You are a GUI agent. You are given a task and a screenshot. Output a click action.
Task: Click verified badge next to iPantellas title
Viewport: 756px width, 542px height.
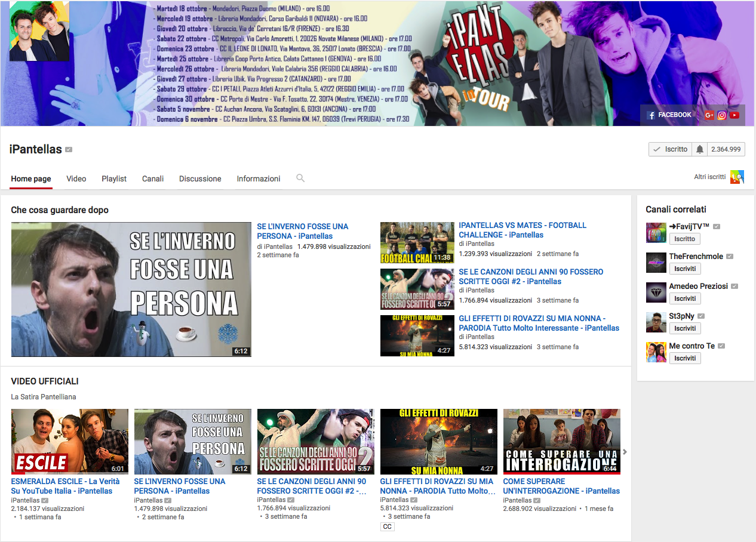click(69, 150)
